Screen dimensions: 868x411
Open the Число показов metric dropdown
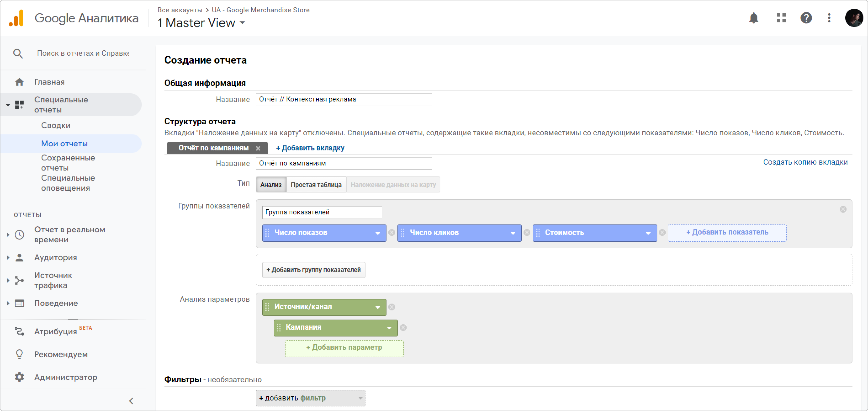[x=377, y=233]
